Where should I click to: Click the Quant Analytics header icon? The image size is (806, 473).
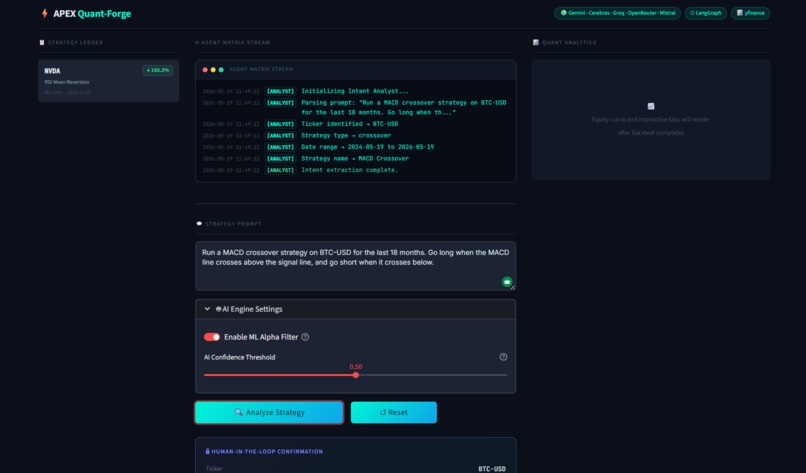click(536, 43)
